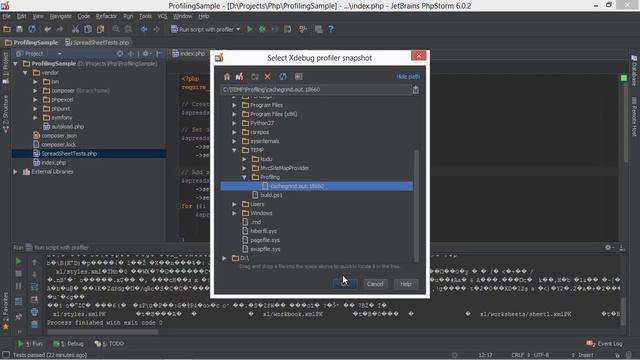The height and width of the screenshot is (360, 640).
Task: Click the Rerun green arrow in Run panel
Action: click(x=18, y=261)
